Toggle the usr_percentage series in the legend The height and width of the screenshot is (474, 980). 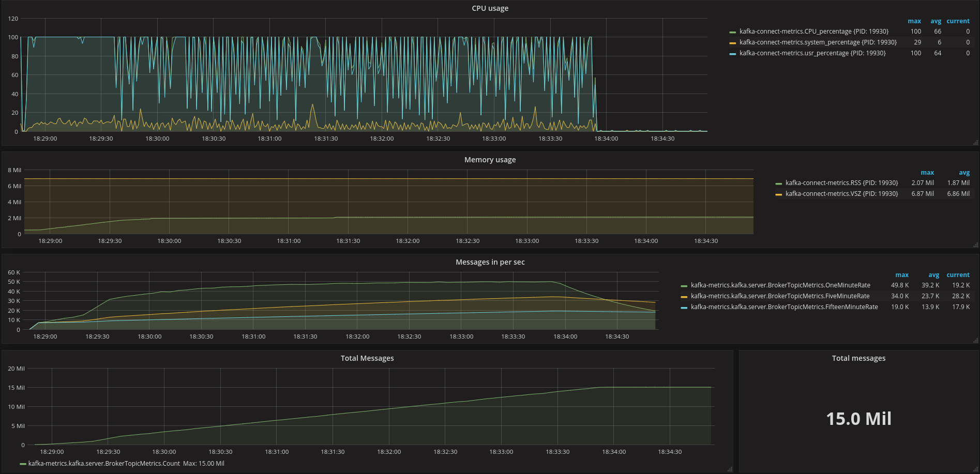tap(812, 53)
